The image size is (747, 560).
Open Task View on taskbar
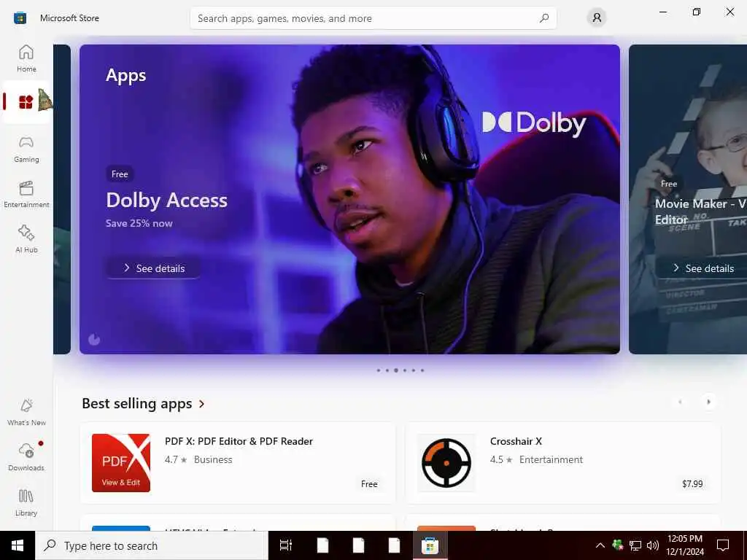286,545
